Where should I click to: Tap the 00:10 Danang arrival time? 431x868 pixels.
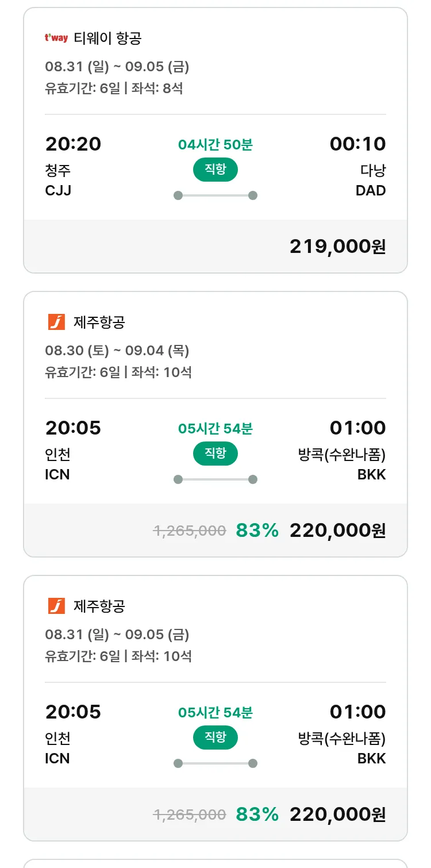click(x=357, y=144)
